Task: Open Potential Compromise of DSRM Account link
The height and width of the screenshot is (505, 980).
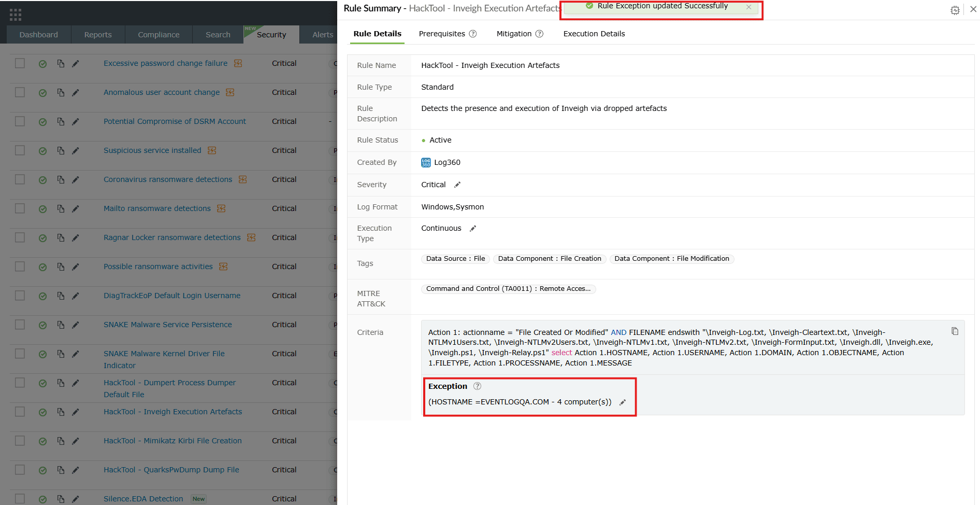Action: pyautogui.click(x=175, y=121)
